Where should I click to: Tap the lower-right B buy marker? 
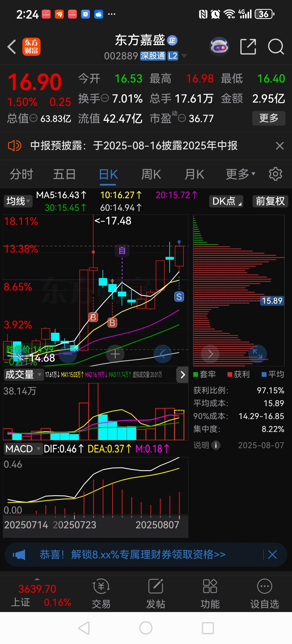[x=112, y=323]
